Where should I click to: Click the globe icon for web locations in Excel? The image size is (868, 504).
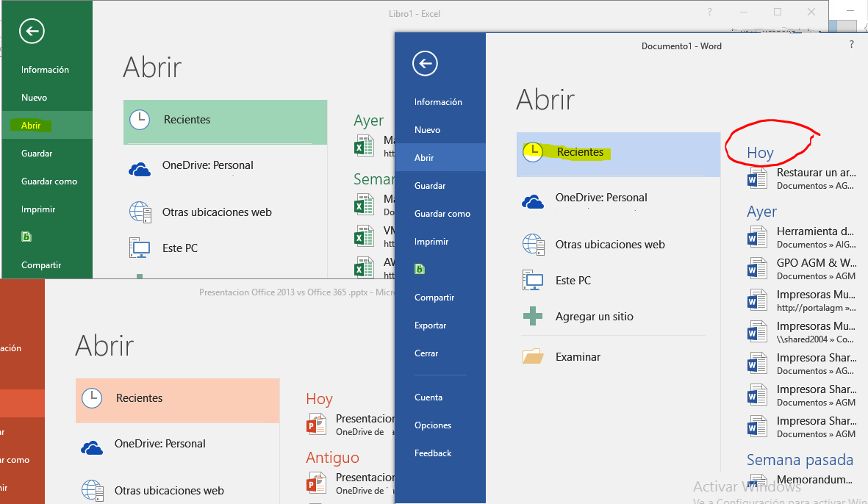[x=140, y=212]
